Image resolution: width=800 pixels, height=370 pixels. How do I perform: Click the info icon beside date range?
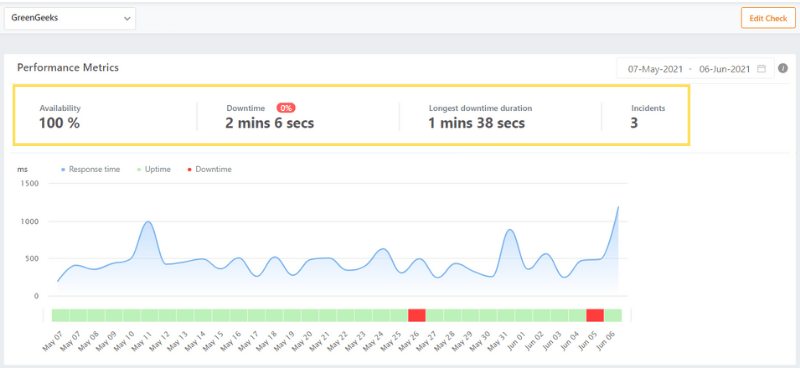click(x=784, y=68)
